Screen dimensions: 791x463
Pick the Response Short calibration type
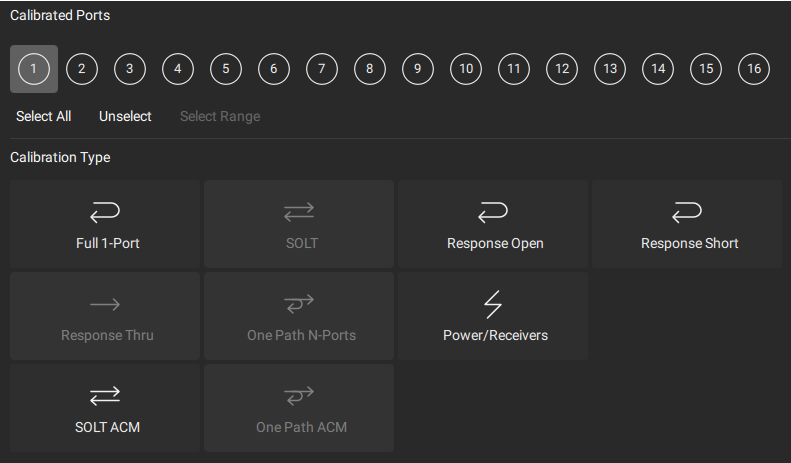point(688,224)
